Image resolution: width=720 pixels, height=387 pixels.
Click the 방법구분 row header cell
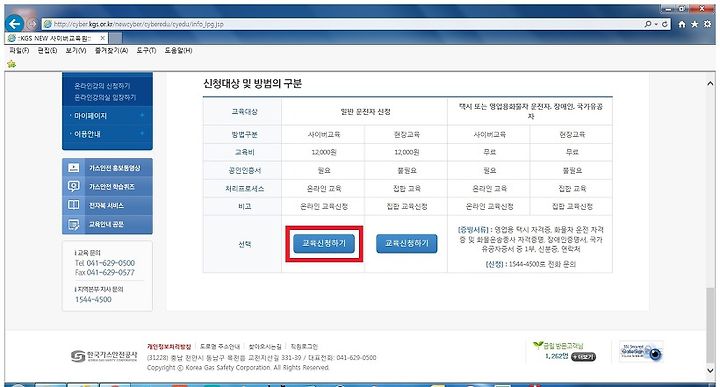pyautogui.click(x=243, y=135)
